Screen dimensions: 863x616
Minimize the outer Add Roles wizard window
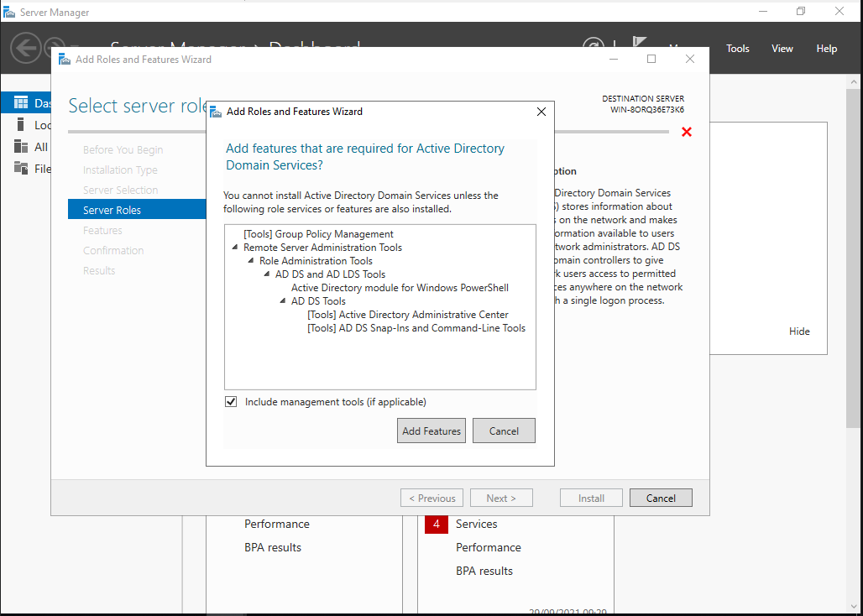tap(613, 59)
